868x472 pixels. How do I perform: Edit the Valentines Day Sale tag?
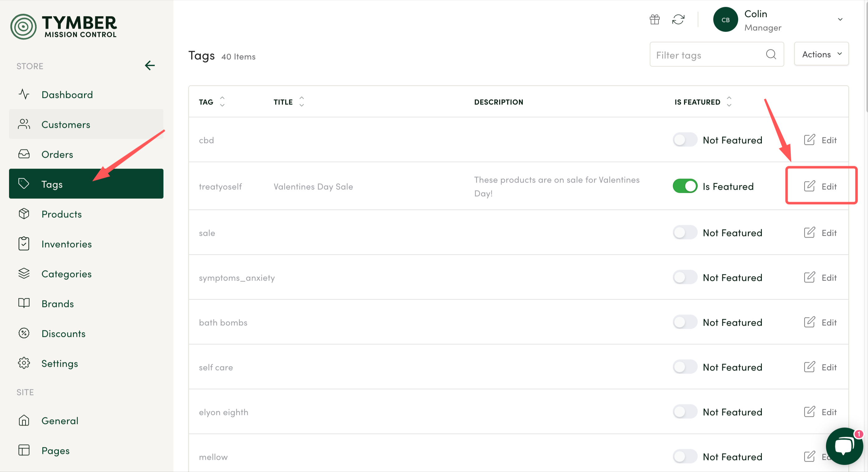point(821,186)
